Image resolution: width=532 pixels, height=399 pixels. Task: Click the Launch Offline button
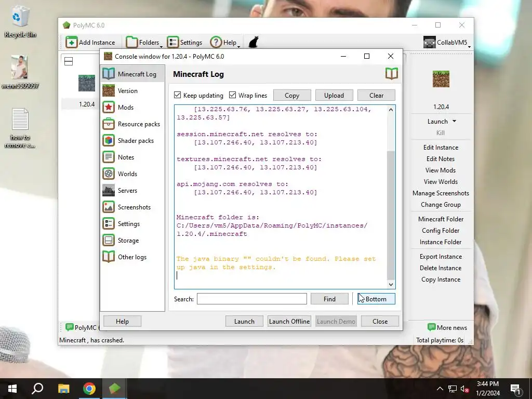[x=289, y=321]
